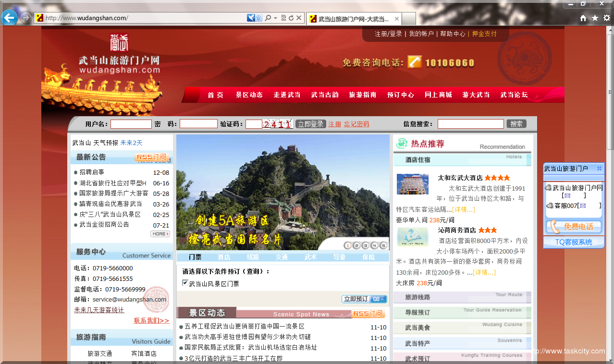Switch to the 酒店 booking tab
614x364 pixels.
tap(224, 257)
